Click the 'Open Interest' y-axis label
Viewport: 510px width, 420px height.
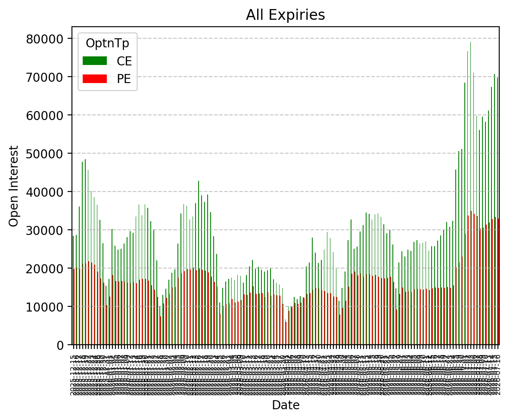14,186
